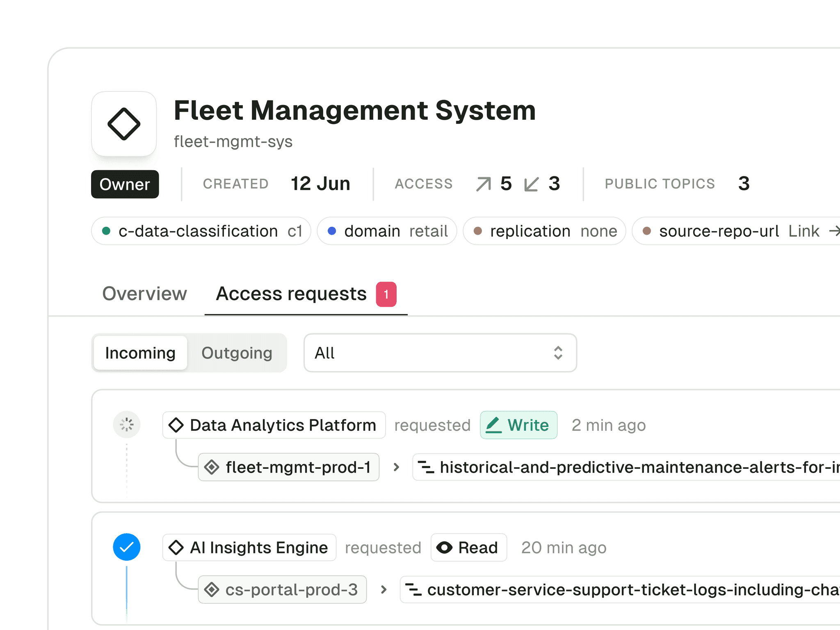840x630 pixels.
Task: Click the Fleet Management System diamond logo
Action: [124, 124]
